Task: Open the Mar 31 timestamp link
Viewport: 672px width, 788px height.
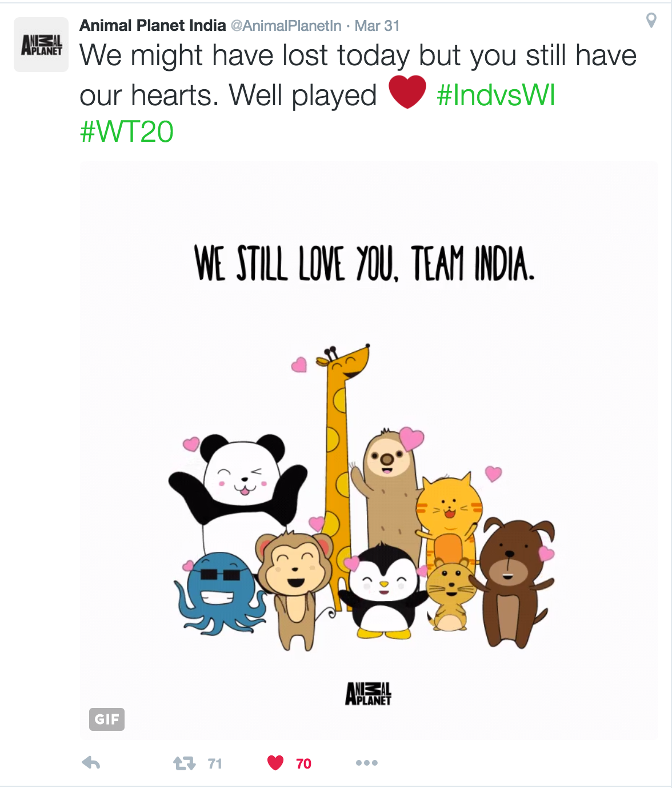Action: (377, 26)
